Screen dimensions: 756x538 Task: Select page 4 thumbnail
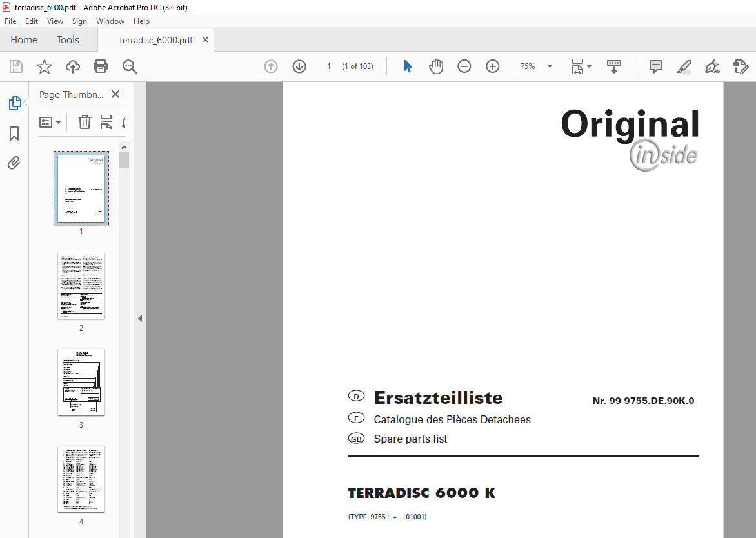81,479
